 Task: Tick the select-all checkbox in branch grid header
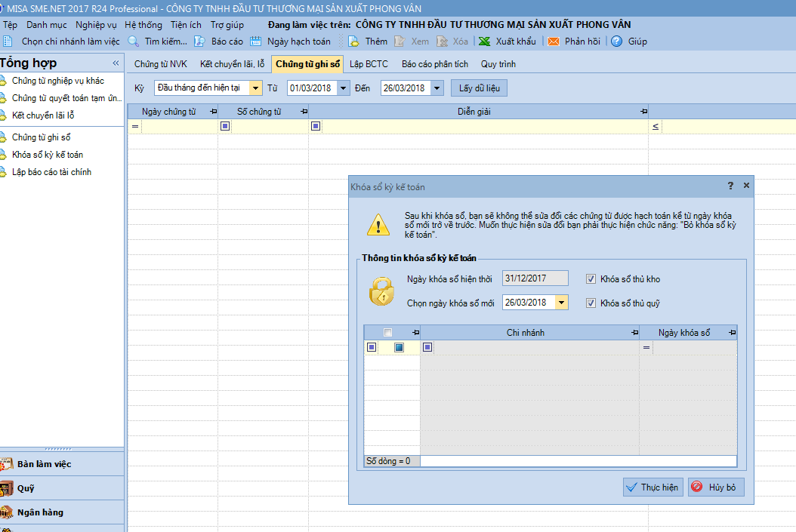tap(388, 333)
